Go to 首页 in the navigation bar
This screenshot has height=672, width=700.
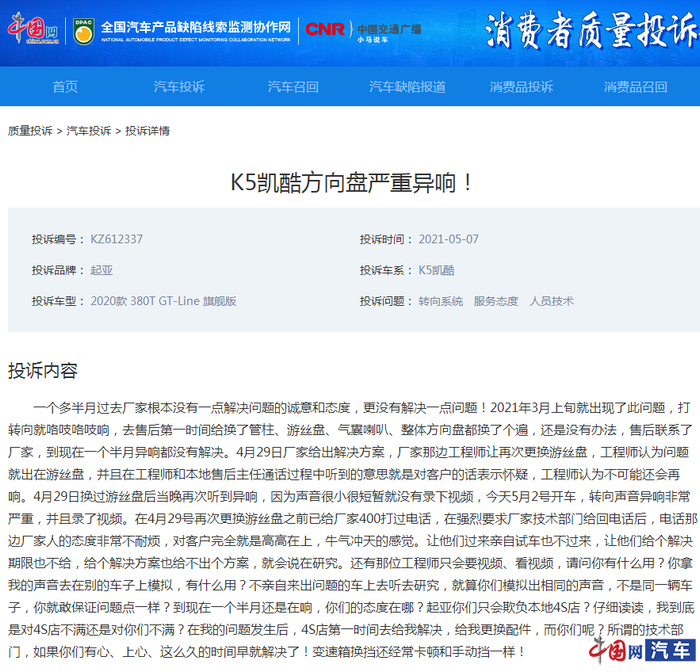coord(65,86)
